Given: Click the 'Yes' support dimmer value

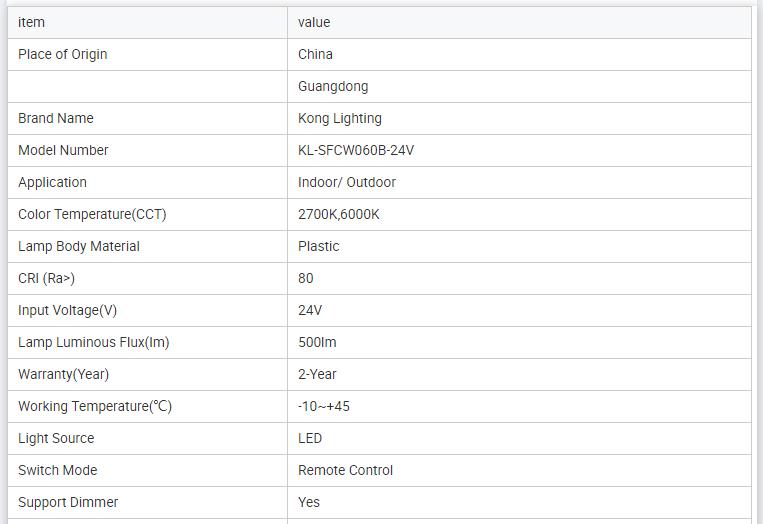Looking at the screenshot, I should (x=309, y=502).
